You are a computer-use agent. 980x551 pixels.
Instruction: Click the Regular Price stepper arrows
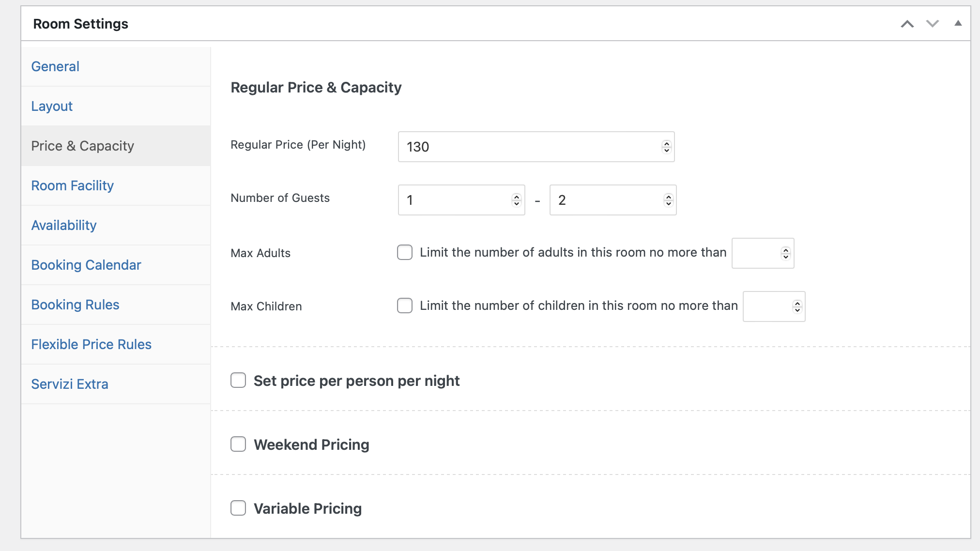(667, 147)
